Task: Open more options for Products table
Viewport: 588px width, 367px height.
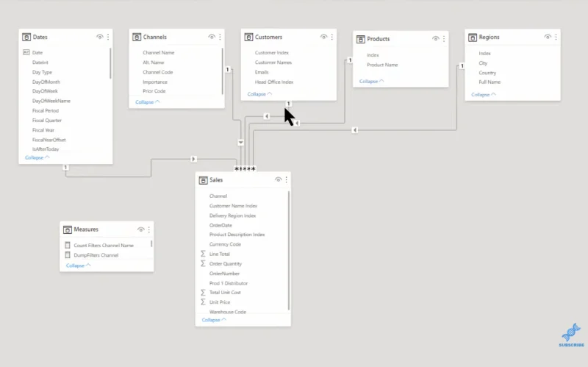Action: [444, 39]
